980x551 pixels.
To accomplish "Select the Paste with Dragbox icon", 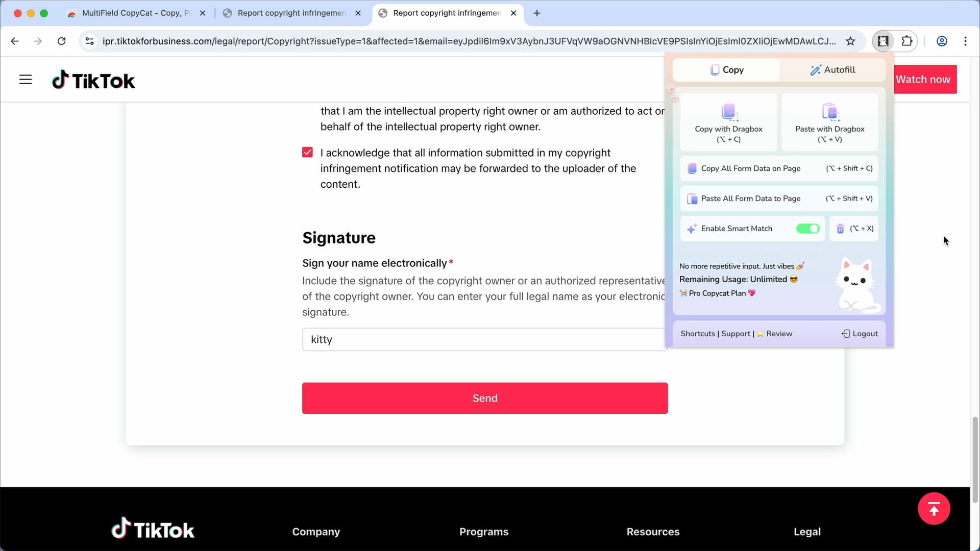I will click(830, 113).
